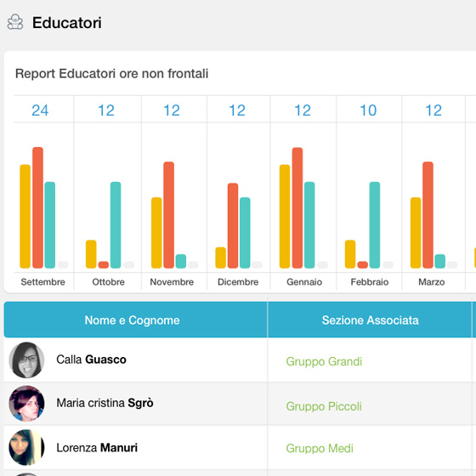Click the yellow bar in Settembre
The width and height of the screenshot is (476, 476).
(25, 217)
